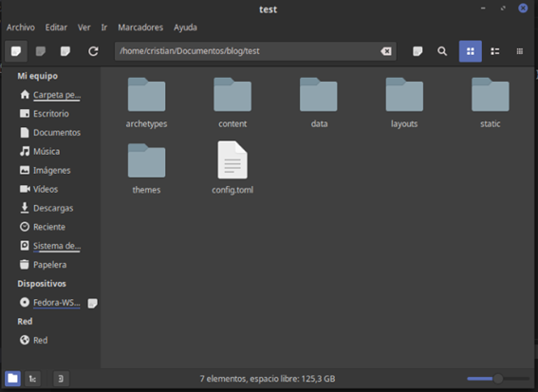Click the reload folder icon

click(93, 51)
